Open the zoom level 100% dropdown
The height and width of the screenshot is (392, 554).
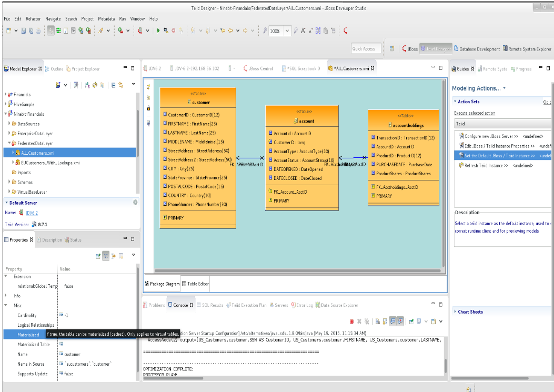coord(287,31)
